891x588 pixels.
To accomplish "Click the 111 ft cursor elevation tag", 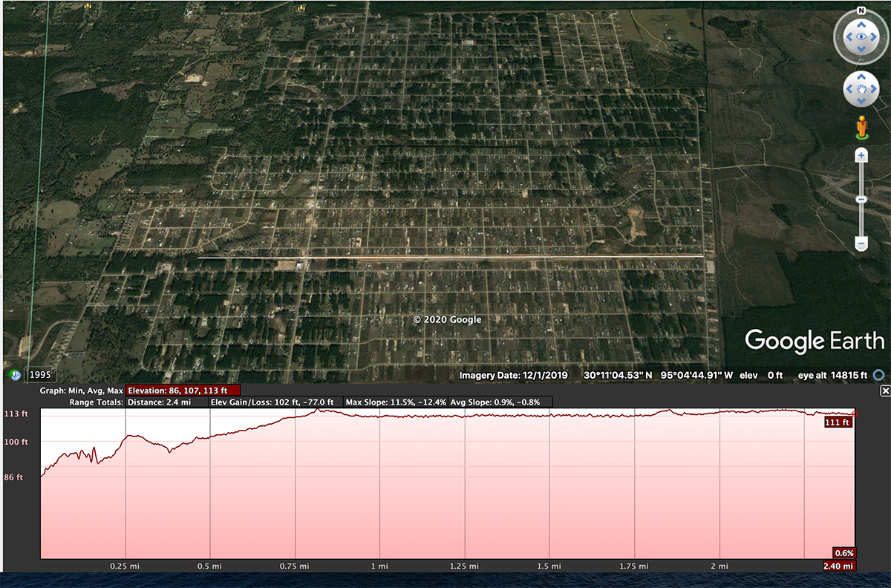I will pyautogui.click(x=838, y=422).
